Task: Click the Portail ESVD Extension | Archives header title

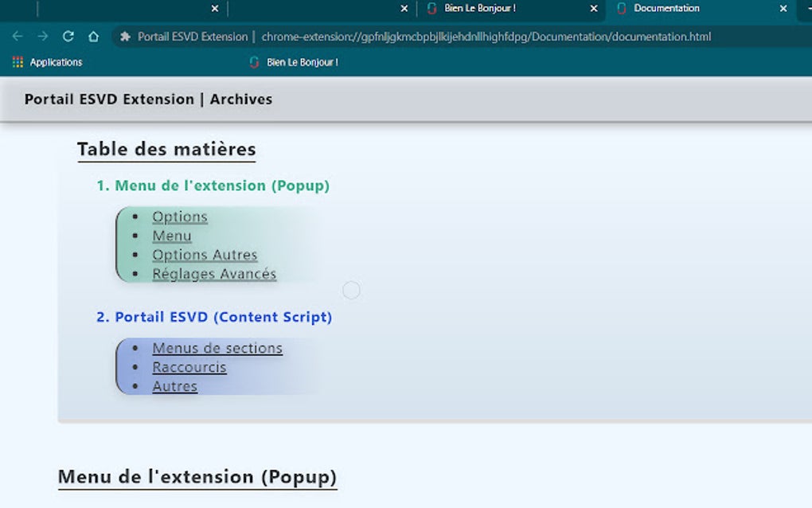Action: [148, 99]
